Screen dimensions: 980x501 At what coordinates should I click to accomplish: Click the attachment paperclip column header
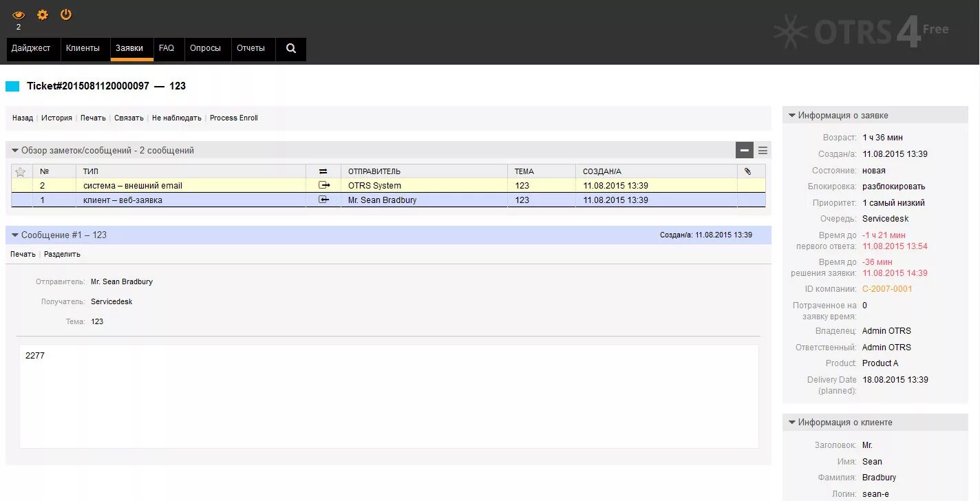[748, 171]
